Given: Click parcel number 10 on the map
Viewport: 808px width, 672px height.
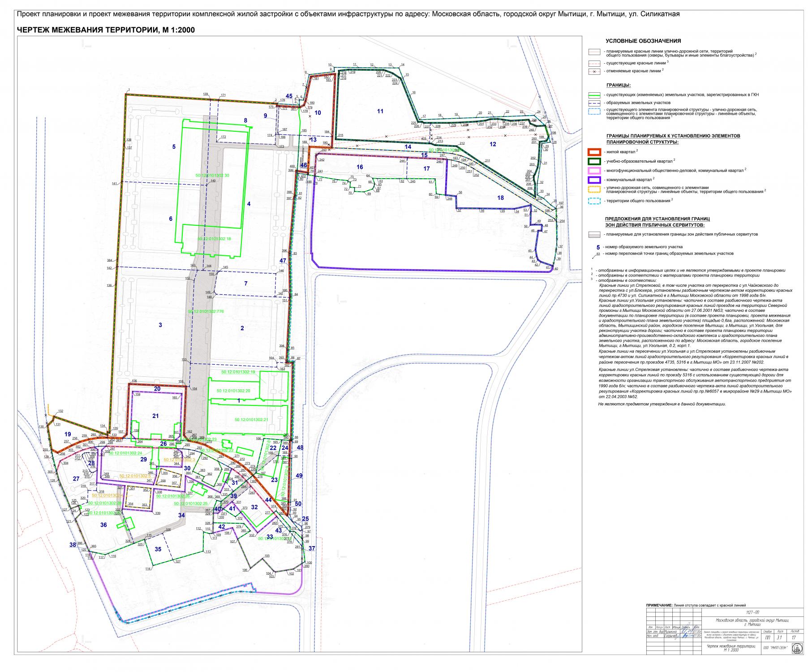Looking at the screenshot, I should point(318,112).
